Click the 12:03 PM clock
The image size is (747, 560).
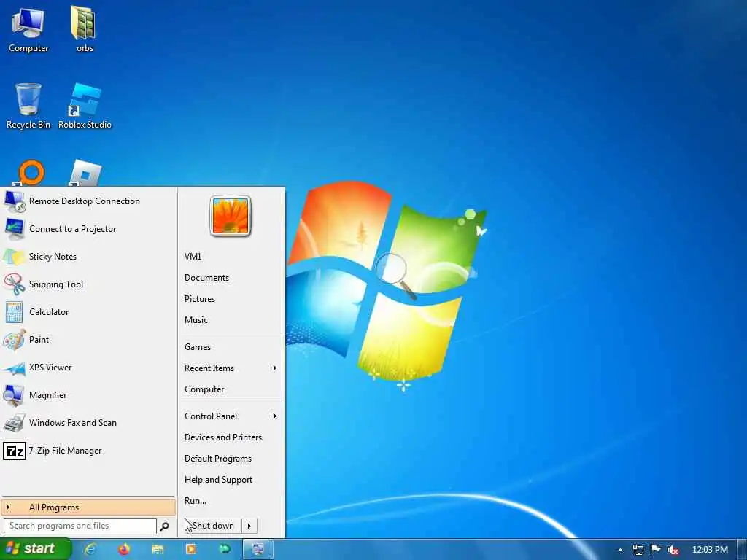click(x=709, y=550)
